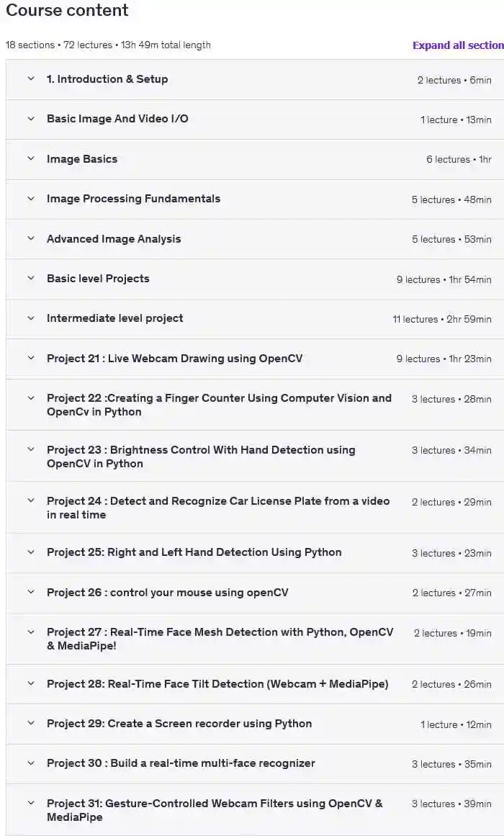Expand Basic level Projects chevron

[31, 279]
